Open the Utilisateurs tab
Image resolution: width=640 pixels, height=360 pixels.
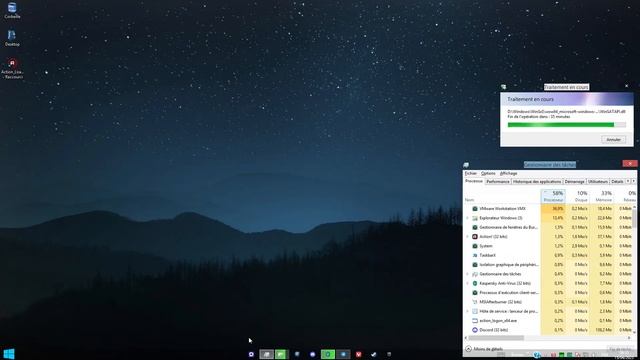[x=598, y=182]
